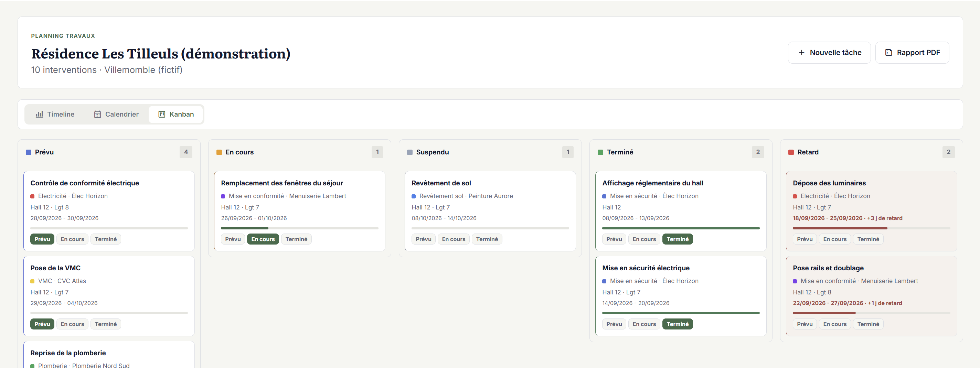This screenshot has width=980, height=368.
Task: Click the red square beside Retard header
Action: coord(791,152)
